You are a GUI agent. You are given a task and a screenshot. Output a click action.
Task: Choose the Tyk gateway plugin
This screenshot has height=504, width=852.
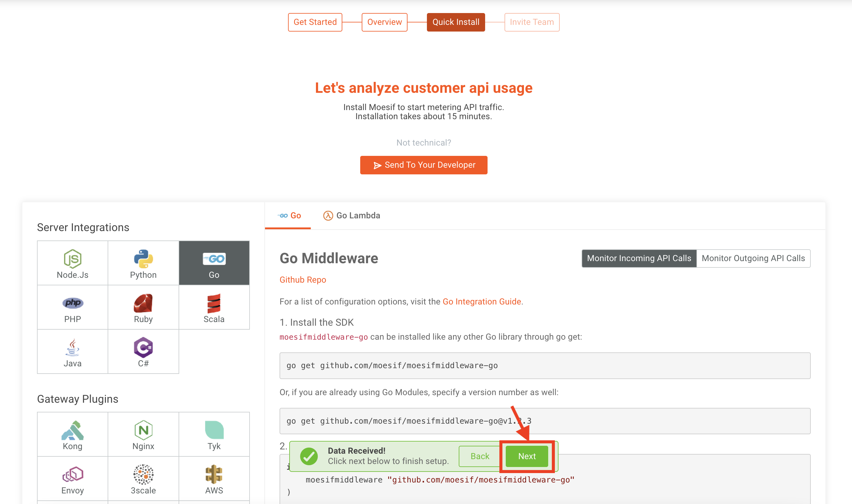(214, 435)
